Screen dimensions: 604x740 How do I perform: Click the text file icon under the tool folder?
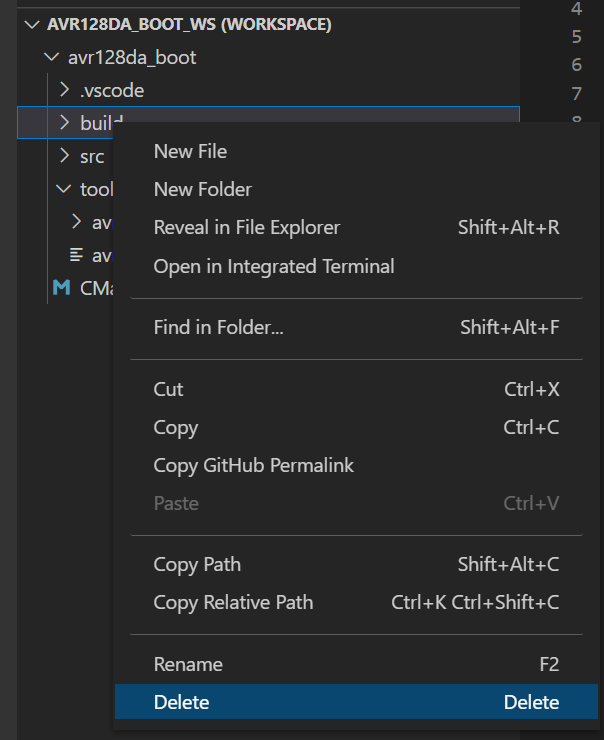pyautogui.click(x=76, y=255)
